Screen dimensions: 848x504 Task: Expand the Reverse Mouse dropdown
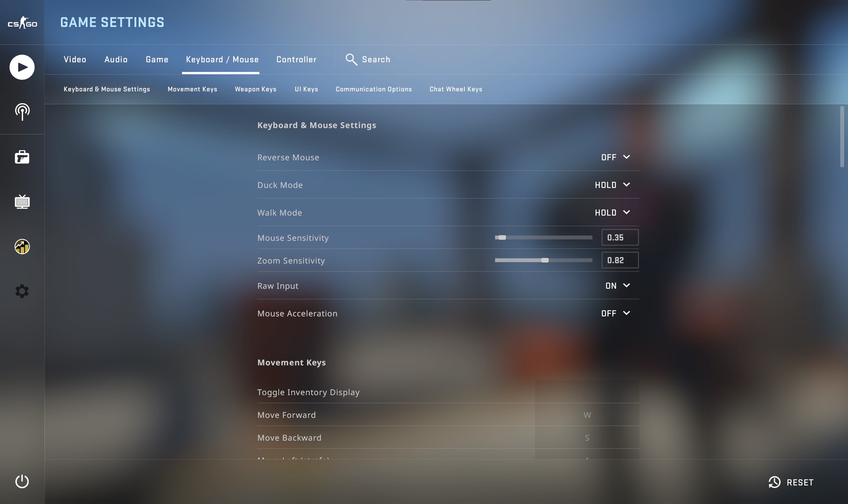pos(616,157)
